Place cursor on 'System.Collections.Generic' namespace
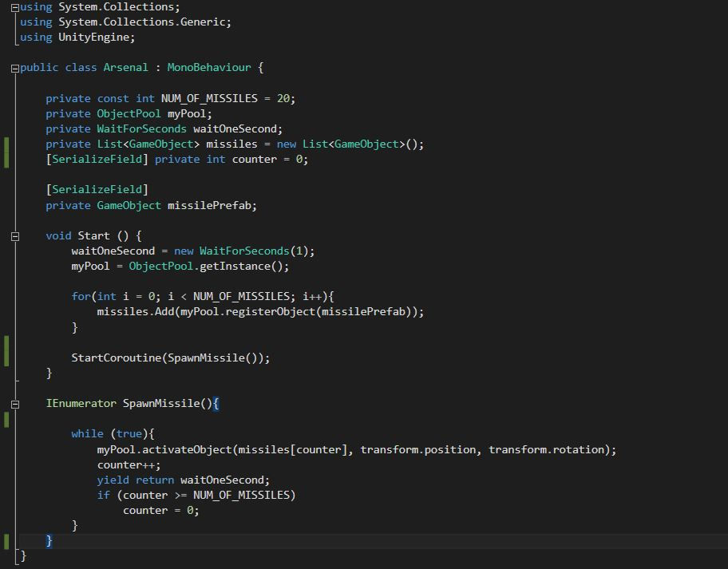This screenshot has width=728, height=569. point(141,22)
